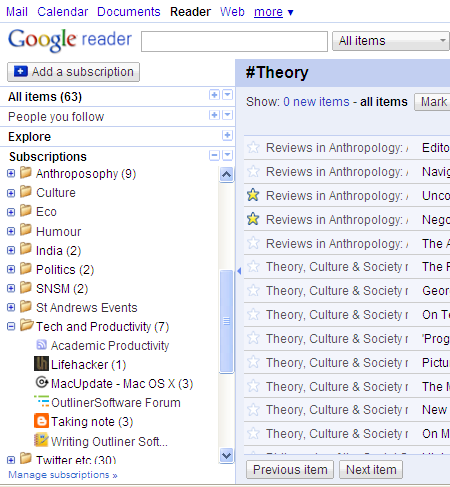Viewport: 450px width, 487px height.
Task: Unstar the 'Nego' Reviews in Anthropology item
Action: (x=253, y=219)
